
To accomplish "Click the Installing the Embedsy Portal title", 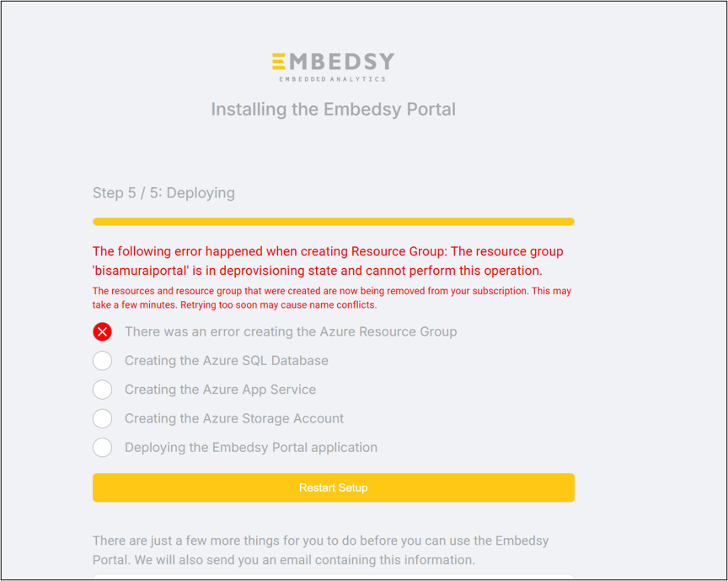I will [x=333, y=109].
